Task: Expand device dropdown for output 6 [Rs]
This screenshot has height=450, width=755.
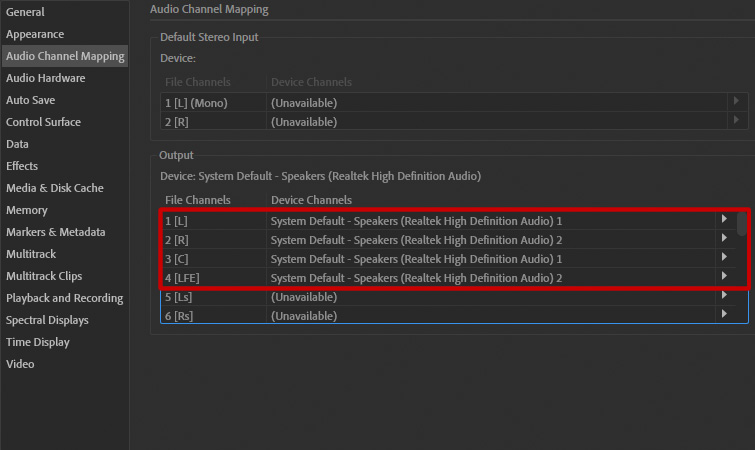Action: click(724, 315)
